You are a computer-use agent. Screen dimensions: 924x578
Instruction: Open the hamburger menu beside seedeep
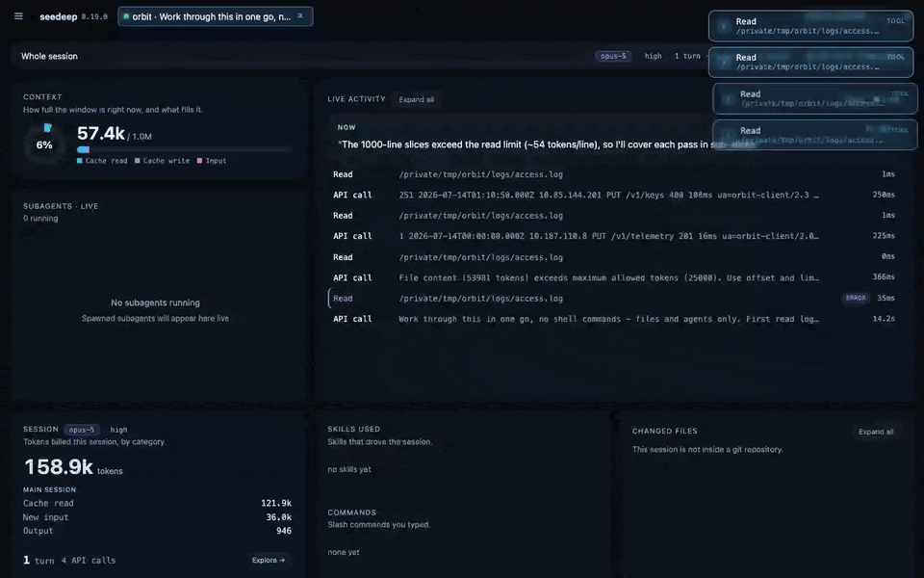(19, 16)
